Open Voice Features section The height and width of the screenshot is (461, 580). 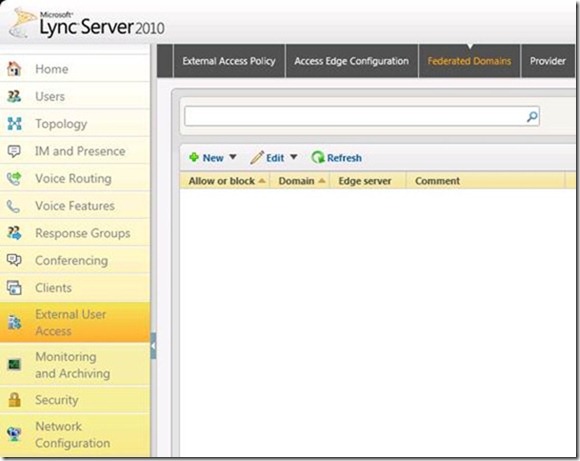pos(75,206)
